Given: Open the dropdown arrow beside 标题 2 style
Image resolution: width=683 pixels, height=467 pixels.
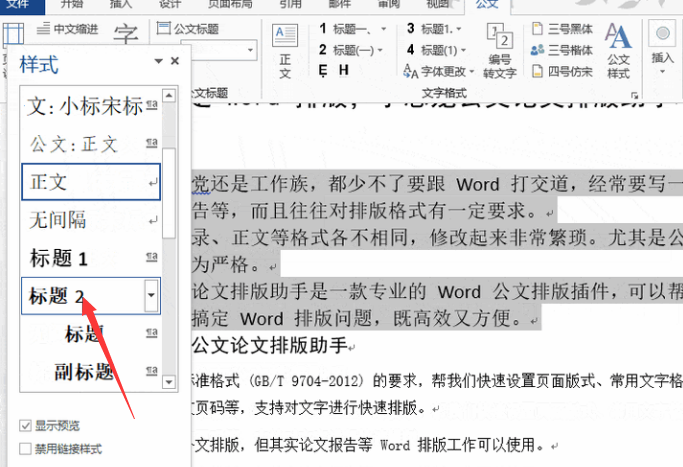Looking at the screenshot, I should pyautogui.click(x=151, y=295).
